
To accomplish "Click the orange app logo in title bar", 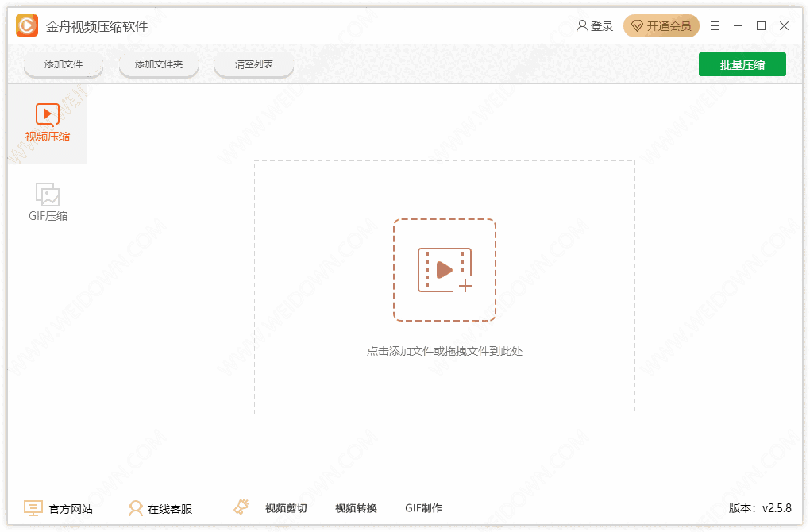I will point(27,26).
